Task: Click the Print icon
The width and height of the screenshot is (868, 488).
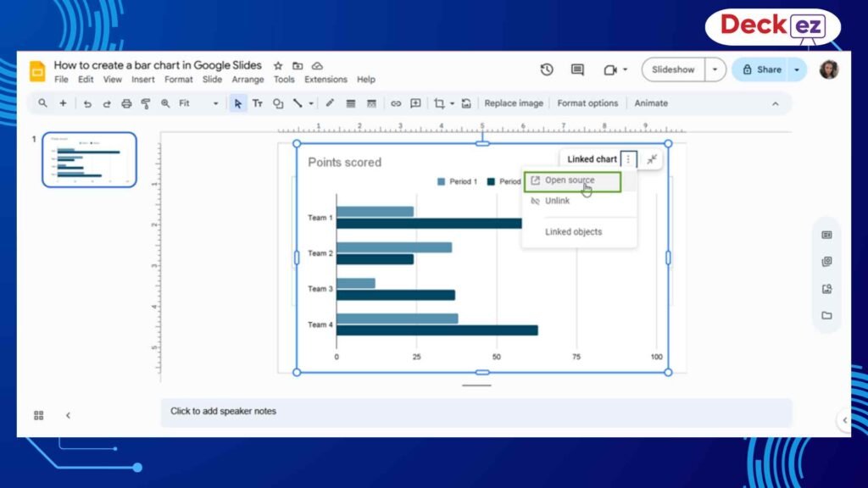Action: coord(126,103)
